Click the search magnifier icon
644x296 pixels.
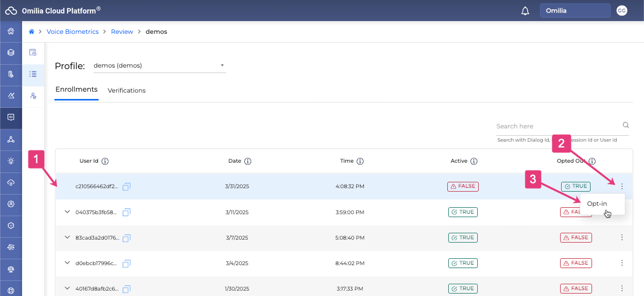pos(626,125)
